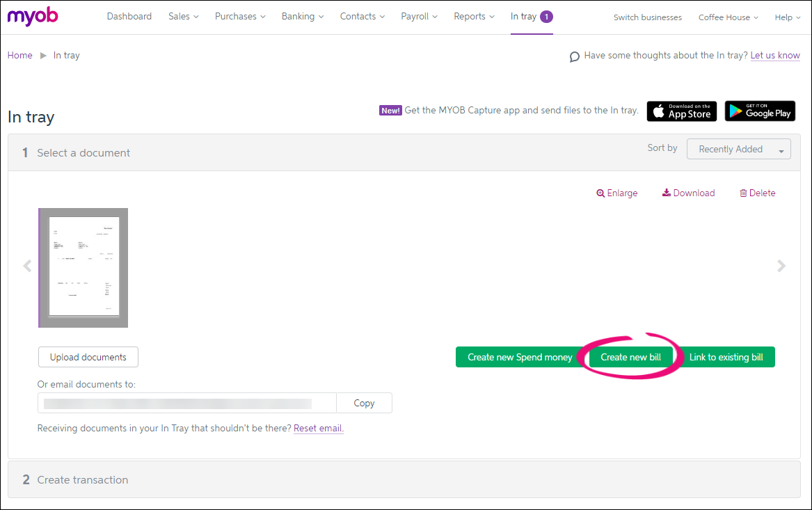Viewport: 812px width, 510px height.
Task: Open the App Store download badge
Action: (x=681, y=111)
